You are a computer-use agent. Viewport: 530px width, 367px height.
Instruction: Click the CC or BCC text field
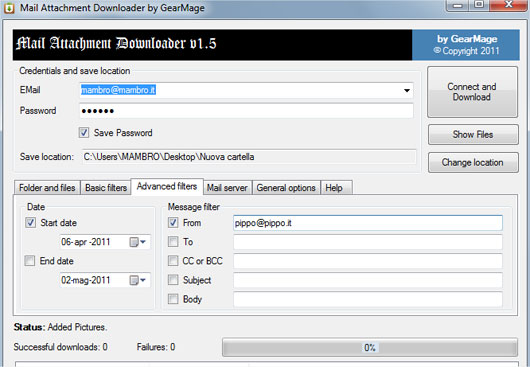368,261
